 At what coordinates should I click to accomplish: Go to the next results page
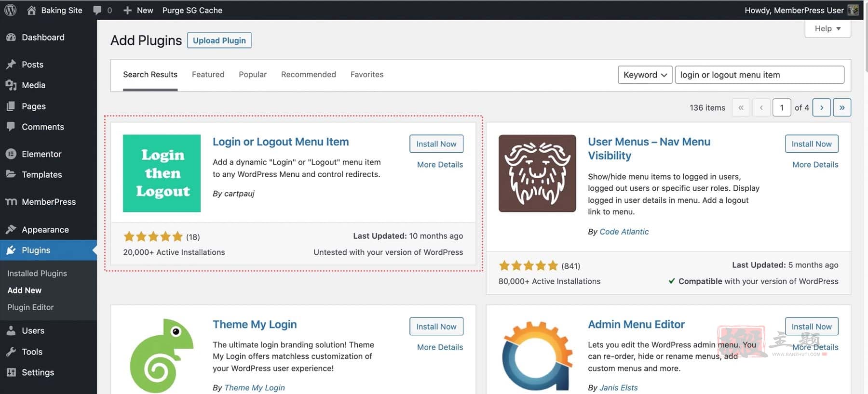click(x=821, y=107)
